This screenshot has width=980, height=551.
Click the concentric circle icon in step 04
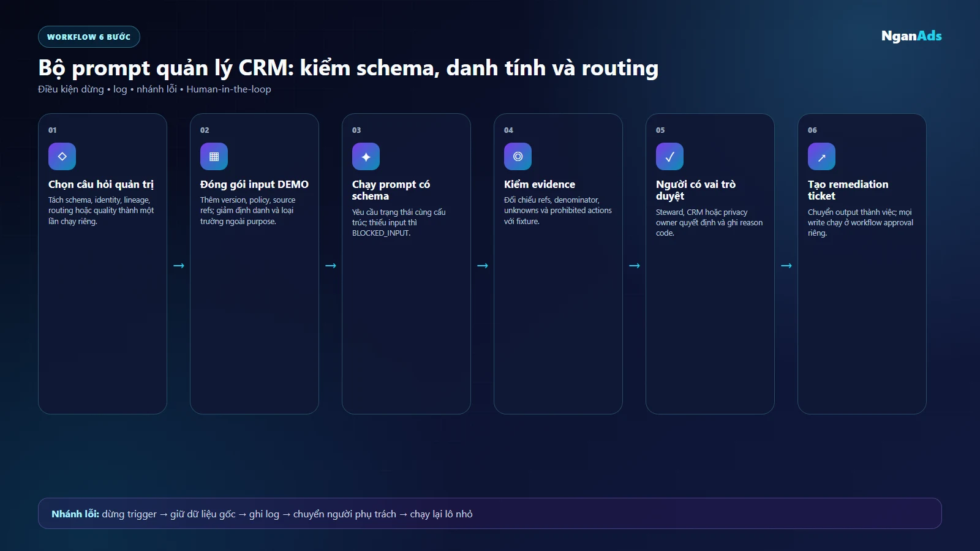(x=518, y=157)
